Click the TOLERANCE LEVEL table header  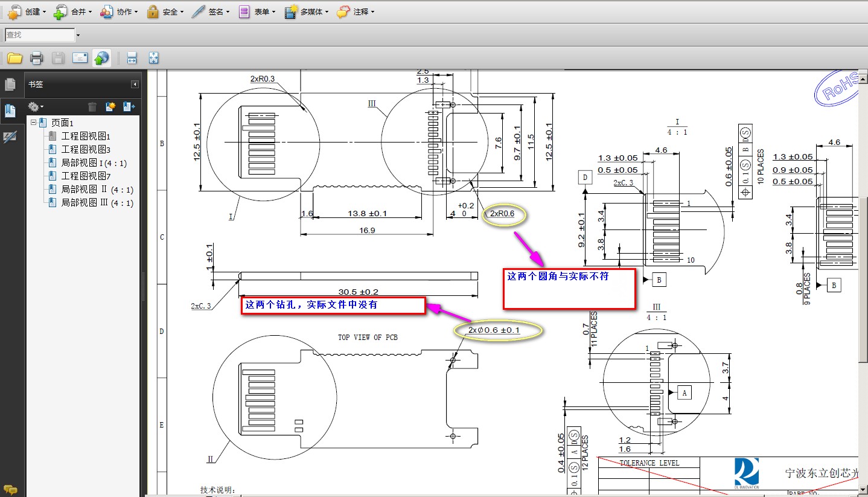pos(649,463)
